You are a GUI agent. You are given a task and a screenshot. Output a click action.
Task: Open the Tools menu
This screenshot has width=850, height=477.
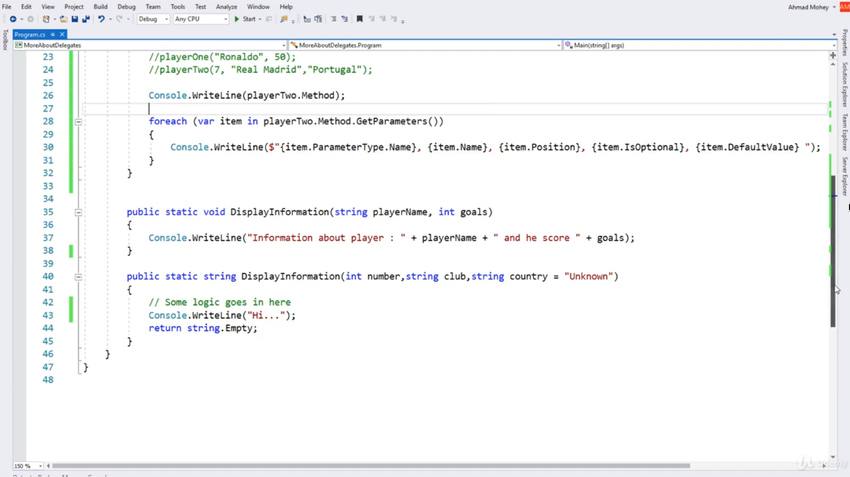tap(178, 7)
